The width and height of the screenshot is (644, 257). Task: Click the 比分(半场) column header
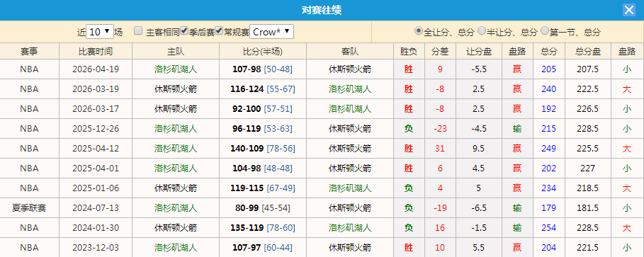click(x=263, y=51)
